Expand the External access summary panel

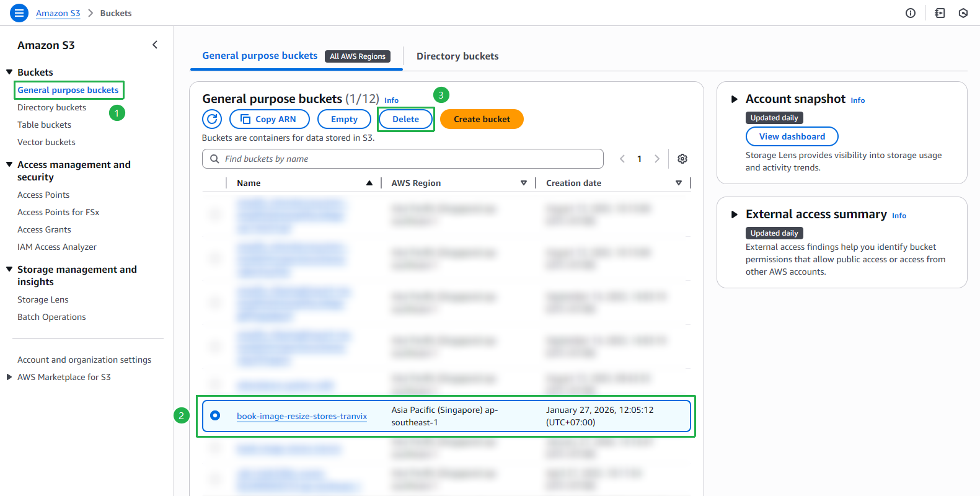point(735,215)
